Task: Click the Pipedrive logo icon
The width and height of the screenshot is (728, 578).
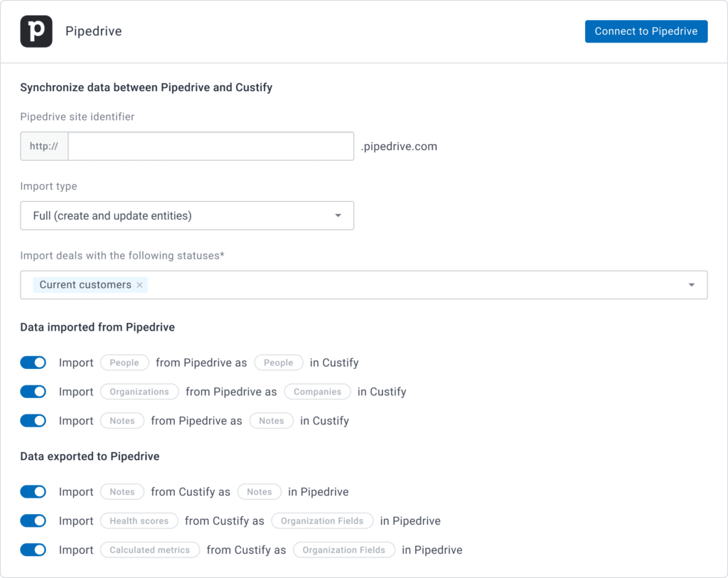Action: 36,31
